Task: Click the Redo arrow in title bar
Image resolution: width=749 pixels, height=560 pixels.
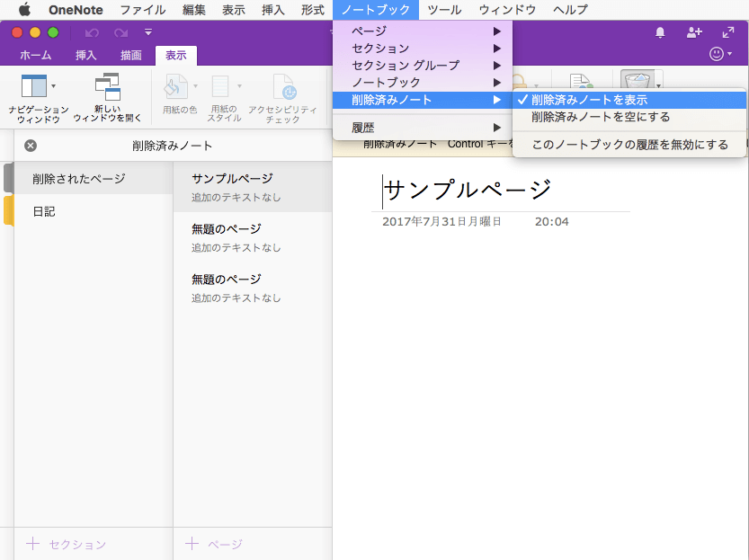Action: pyautogui.click(x=120, y=32)
